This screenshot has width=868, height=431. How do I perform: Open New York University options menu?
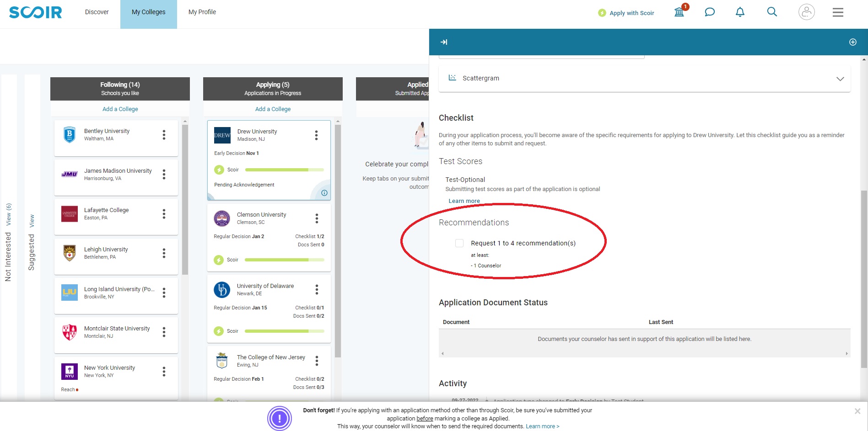click(x=164, y=372)
